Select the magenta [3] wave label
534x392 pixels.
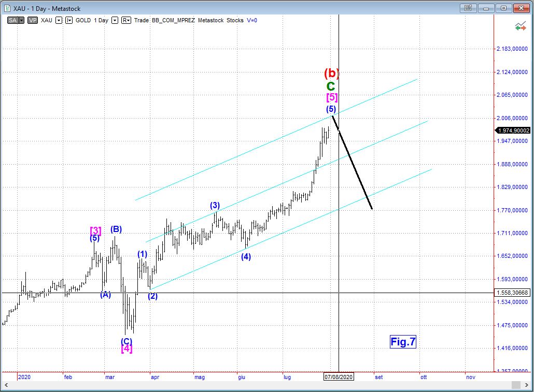tap(95, 230)
